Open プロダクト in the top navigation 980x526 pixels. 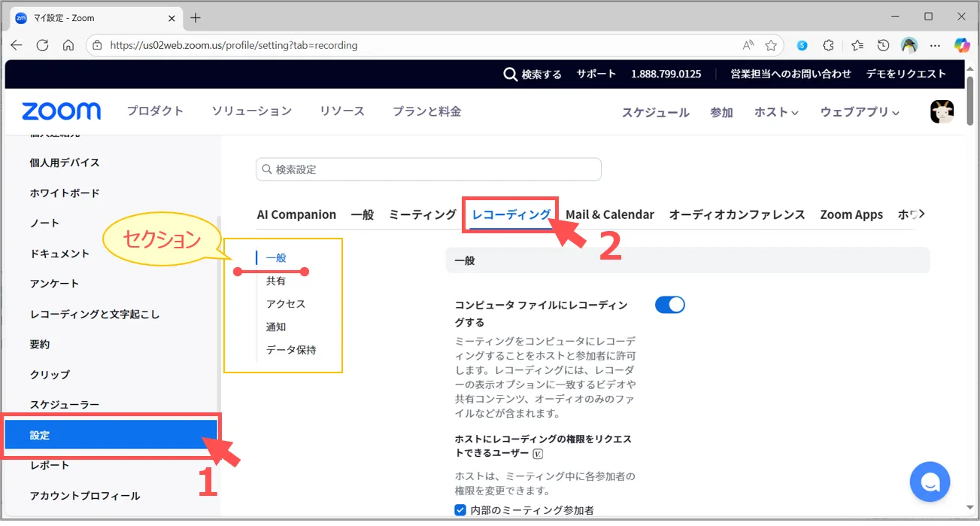(155, 111)
